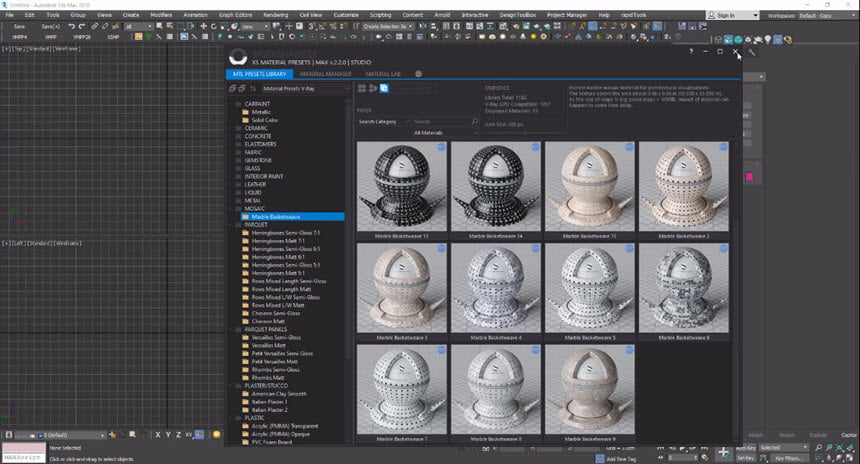This screenshot has width=860, height=464.
Task: Select the Marble Basketweave 6 thumbnail
Action: [683, 288]
